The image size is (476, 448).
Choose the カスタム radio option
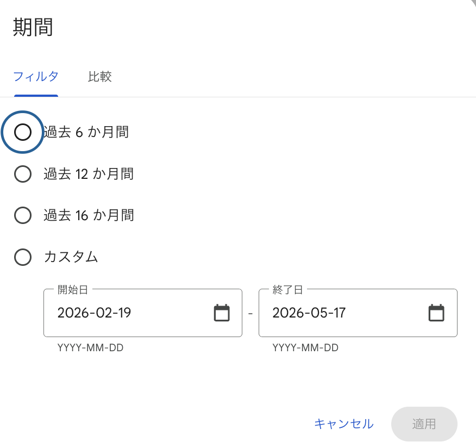coord(23,257)
